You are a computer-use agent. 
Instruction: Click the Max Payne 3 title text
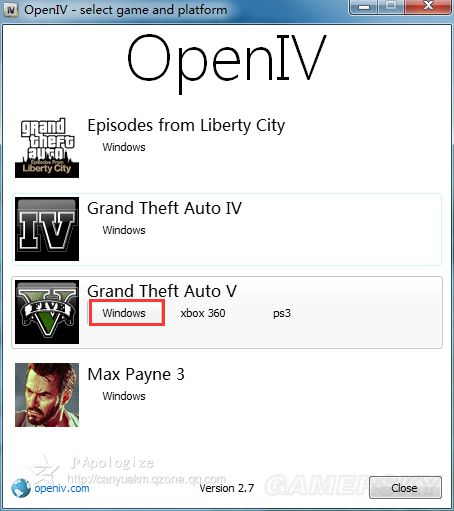[136, 374]
